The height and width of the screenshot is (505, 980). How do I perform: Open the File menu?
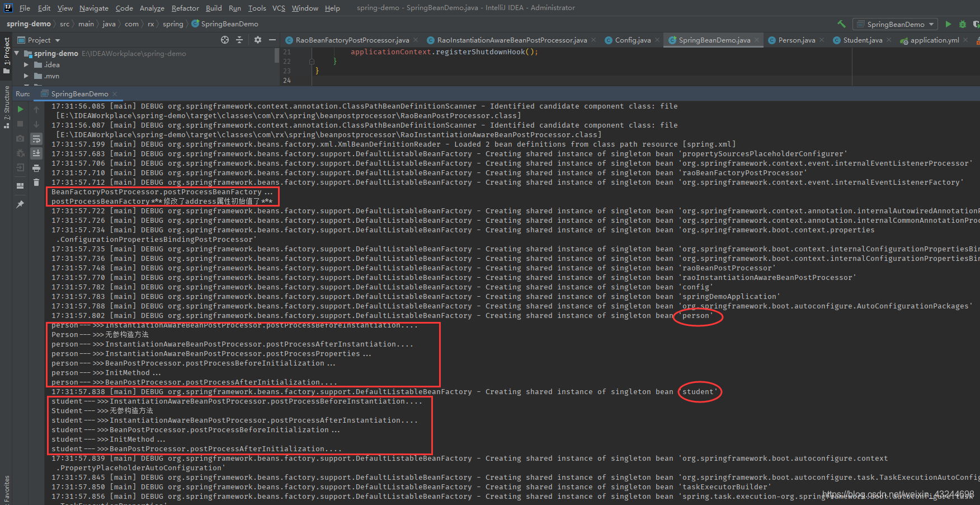point(25,8)
